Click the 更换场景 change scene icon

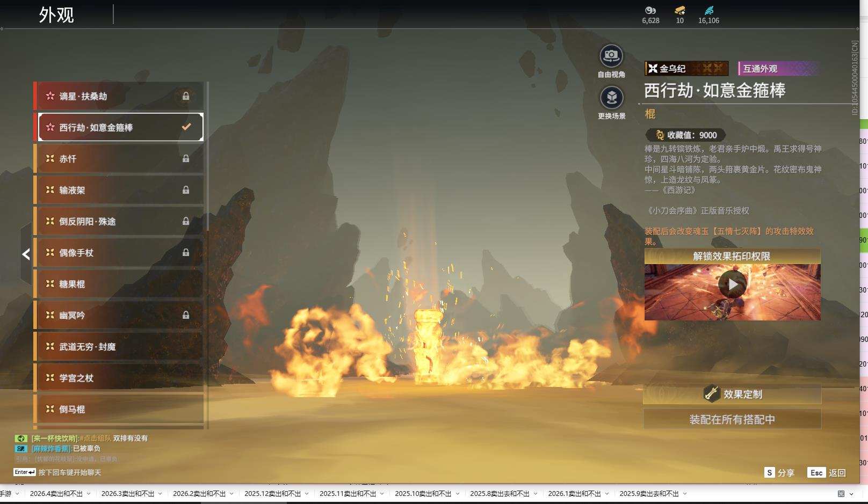coord(611,98)
